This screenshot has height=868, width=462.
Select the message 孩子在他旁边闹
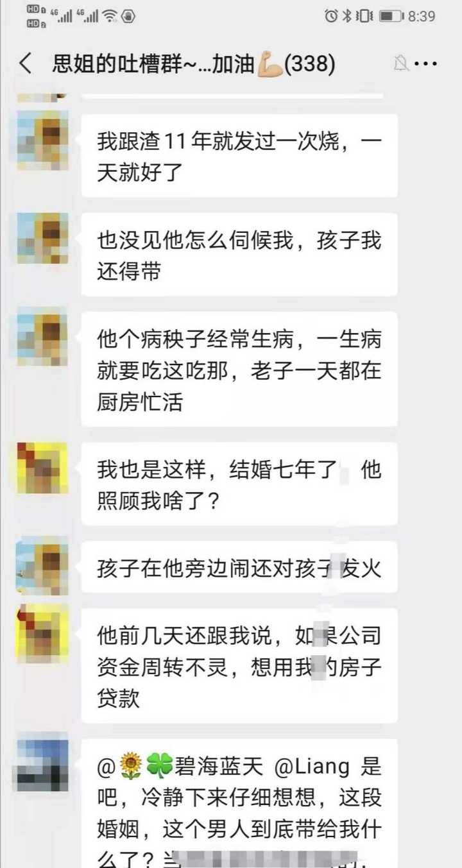pos(239,567)
